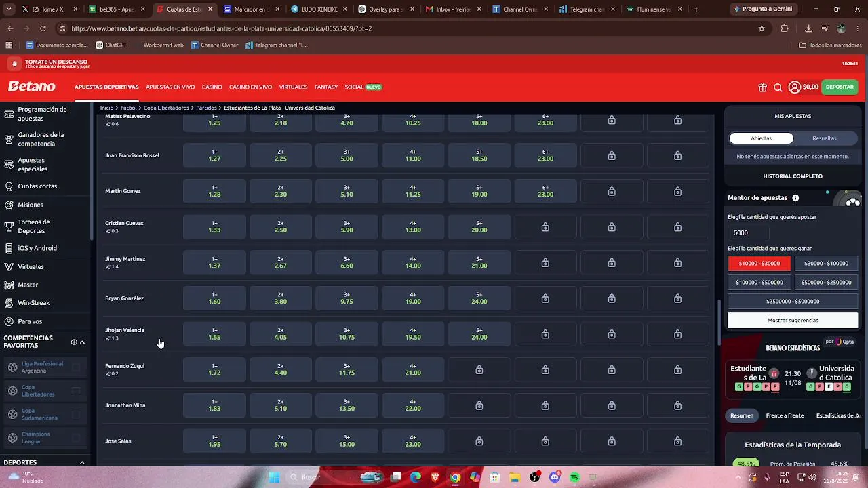Select the $500000 - $2500000 win range
Image resolution: width=868 pixels, height=488 pixels.
pos(826,282)
